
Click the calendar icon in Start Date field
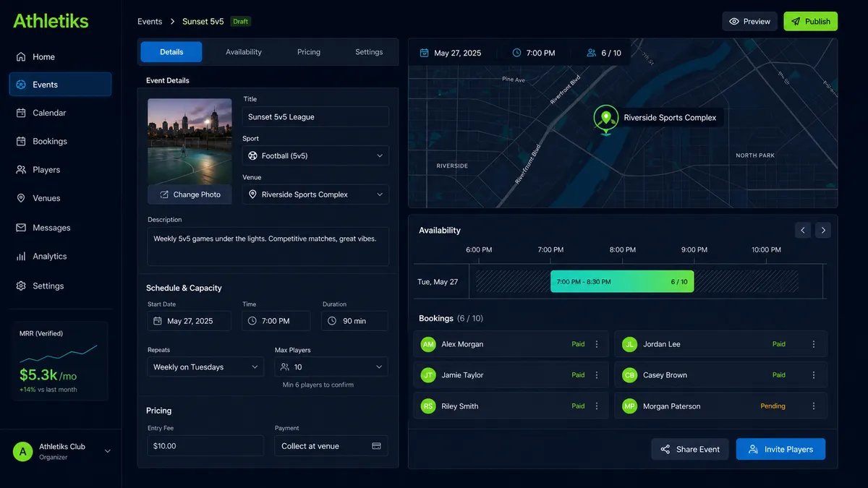(158, 321)
